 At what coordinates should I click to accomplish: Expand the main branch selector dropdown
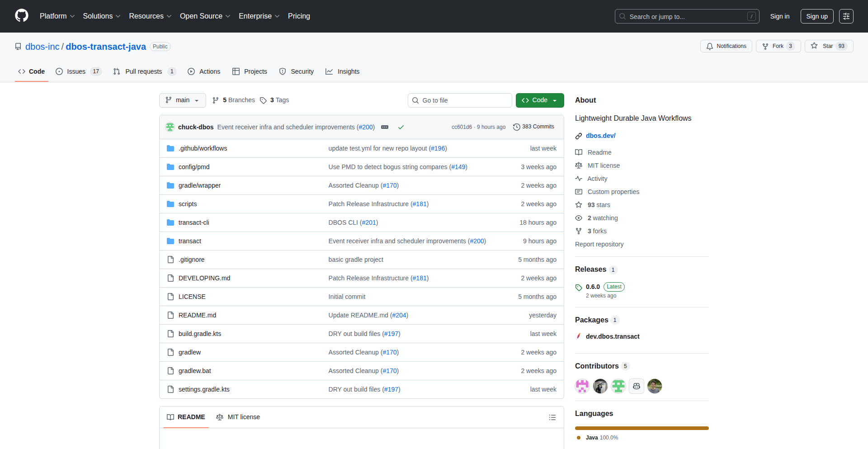coord(182,100)
